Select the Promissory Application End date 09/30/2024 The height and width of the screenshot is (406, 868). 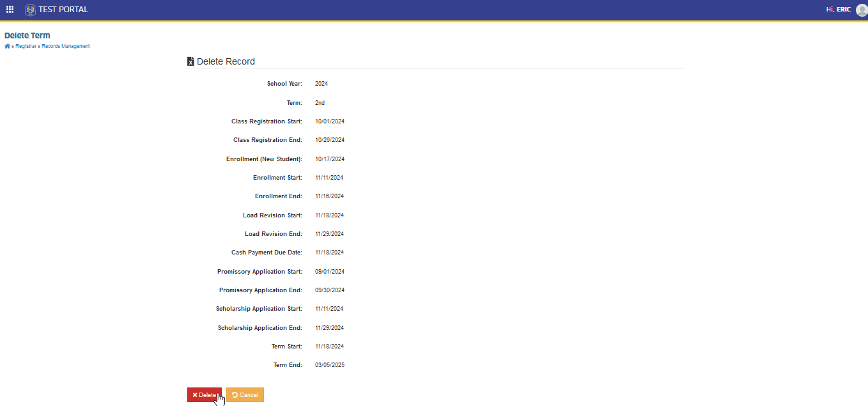[330, 290]
